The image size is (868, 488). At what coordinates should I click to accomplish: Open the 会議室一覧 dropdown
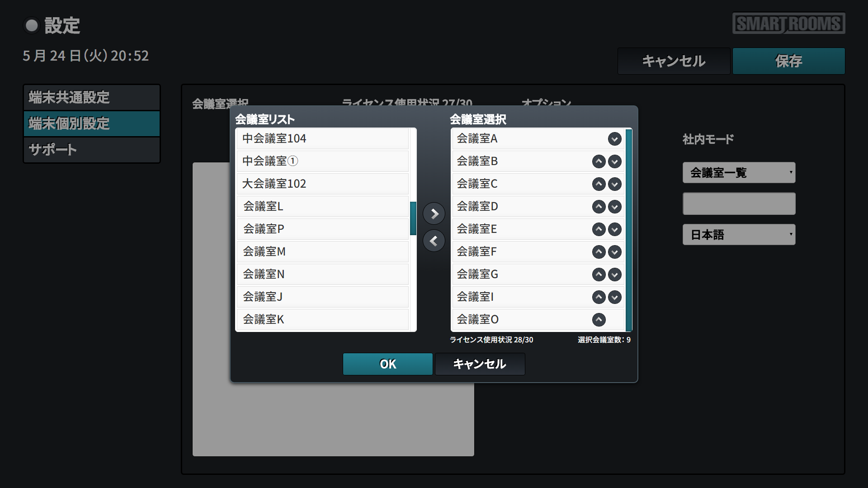point(739,173)
